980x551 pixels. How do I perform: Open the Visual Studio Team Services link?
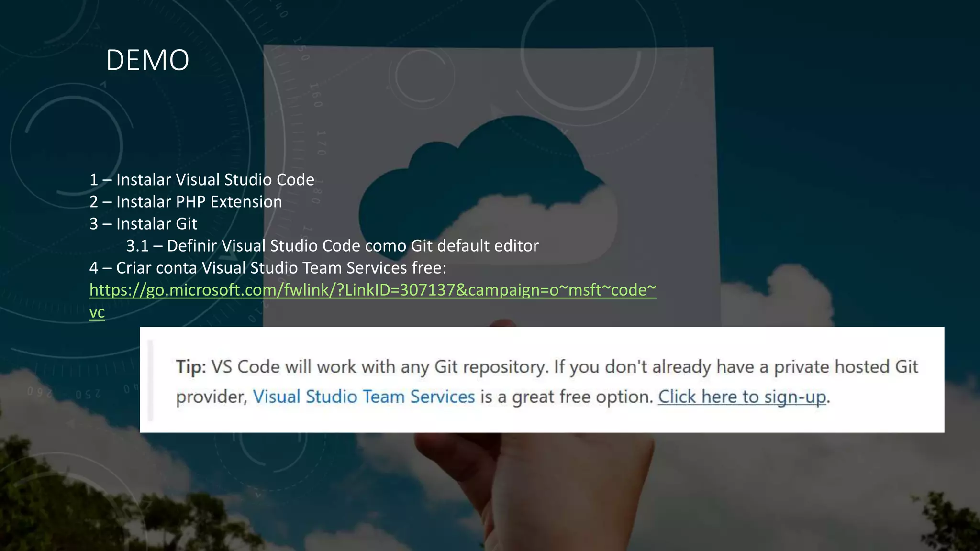364,397
